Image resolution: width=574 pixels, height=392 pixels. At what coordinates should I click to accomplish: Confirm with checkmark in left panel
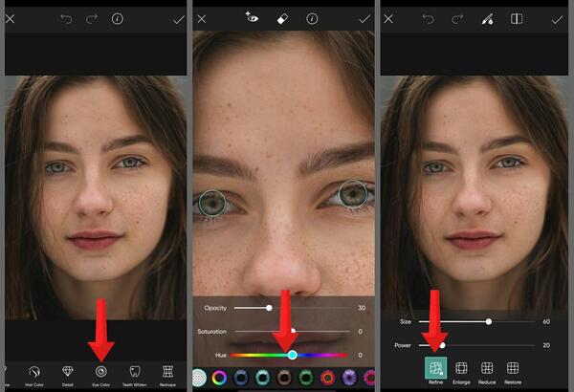[179, 19]
